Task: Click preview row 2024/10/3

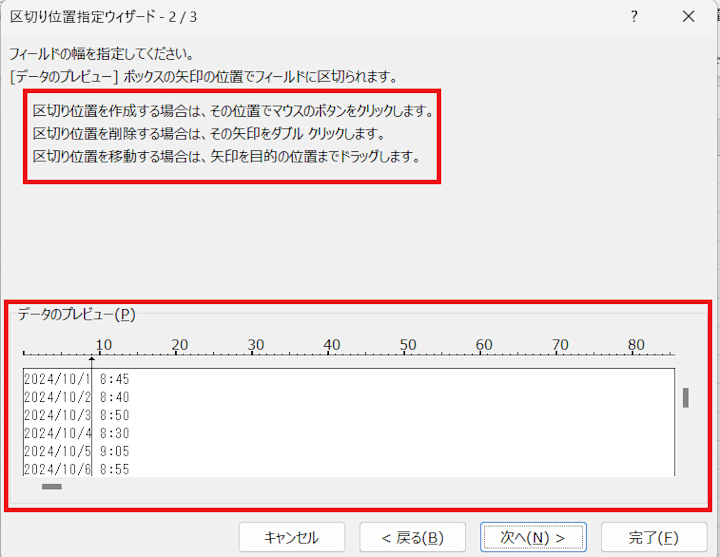Action: (57, 415)
